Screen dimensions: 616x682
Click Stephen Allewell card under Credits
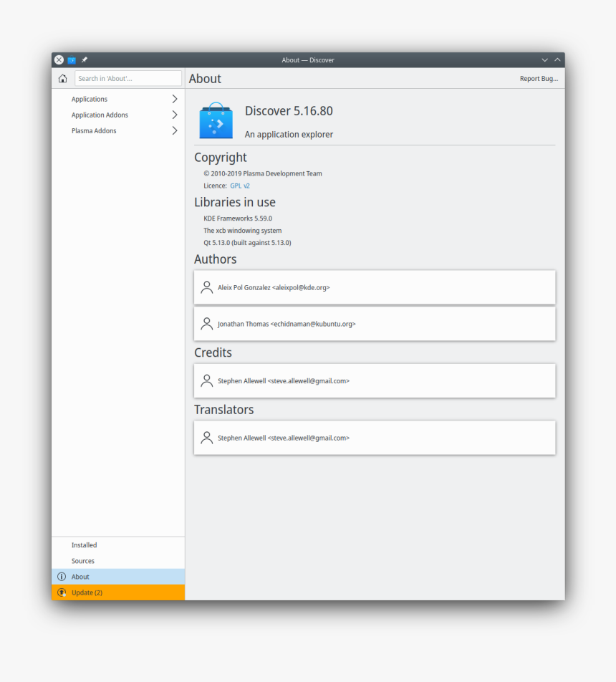pos(375,380)
